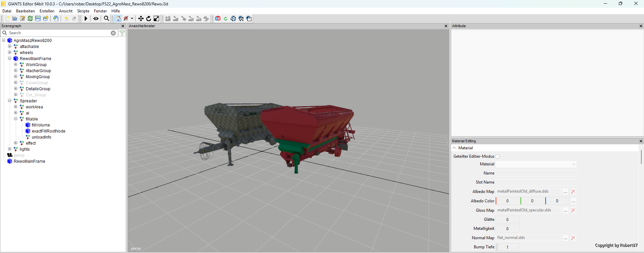Click the magnifying glass toolbar icon
The image size is (644, 253).
[106, 18]
